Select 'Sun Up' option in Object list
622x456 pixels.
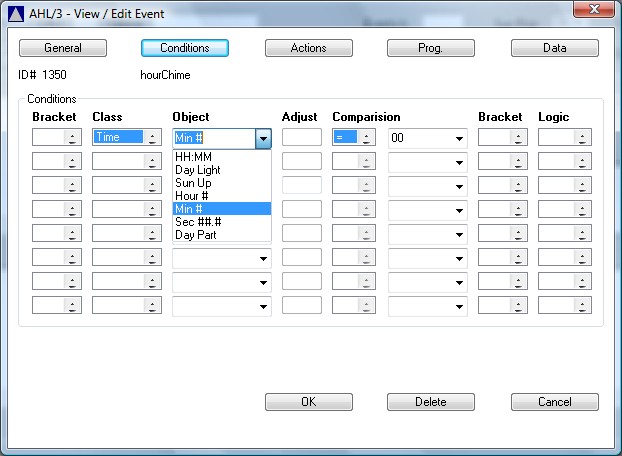[221, 183]
